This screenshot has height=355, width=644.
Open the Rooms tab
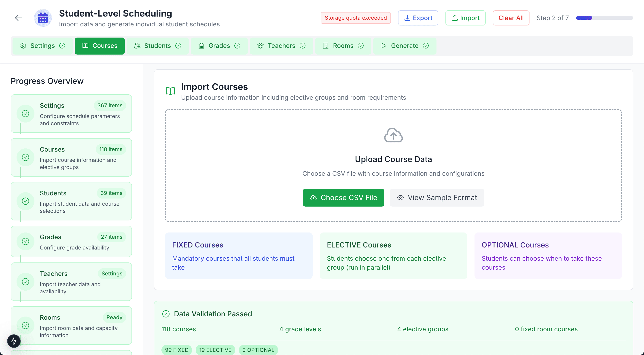click(343, 46)
